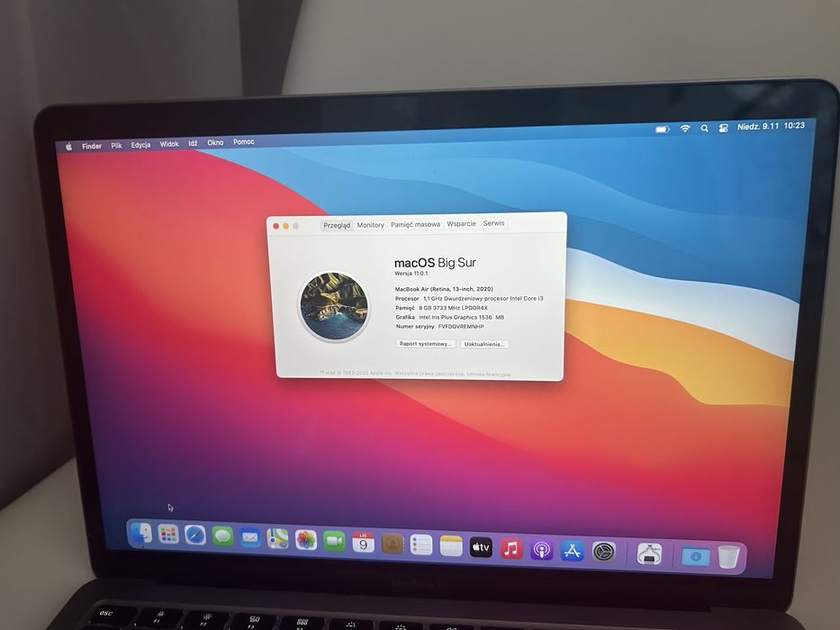Screen dimensions: 840x630
Task: Open Trash in the Dock
Action: coord(728,557)
